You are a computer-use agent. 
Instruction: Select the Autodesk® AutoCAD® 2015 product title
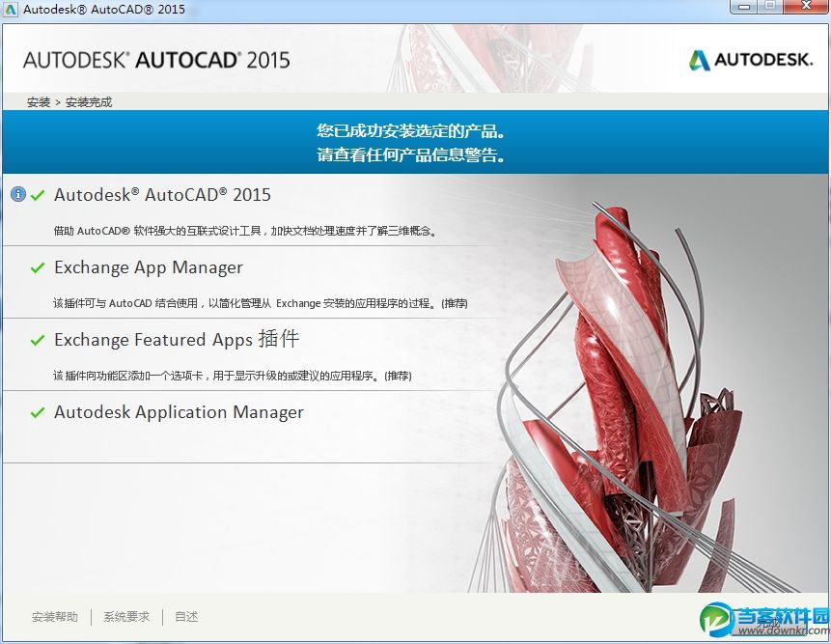[x=162, y=194]
